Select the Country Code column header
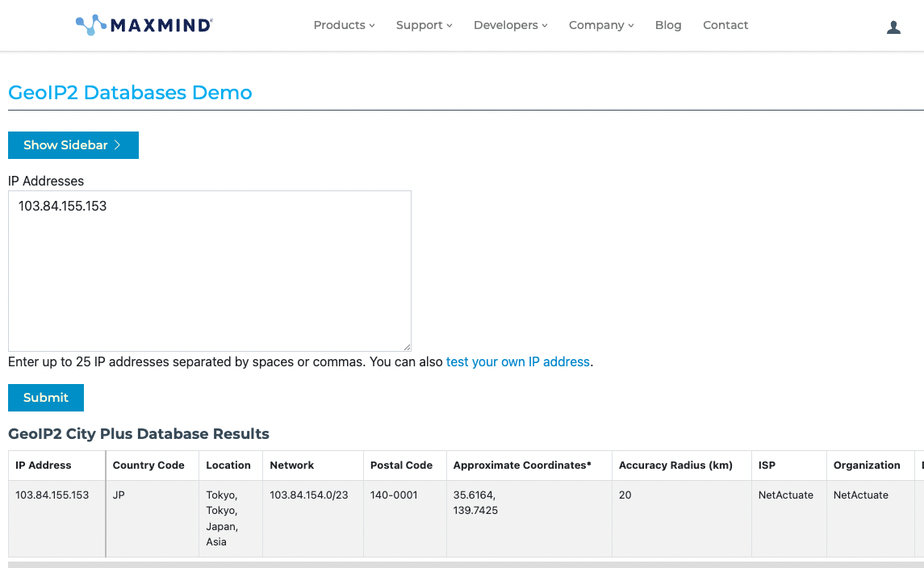This screenshot has width=924, height=568. click(152, 466)
